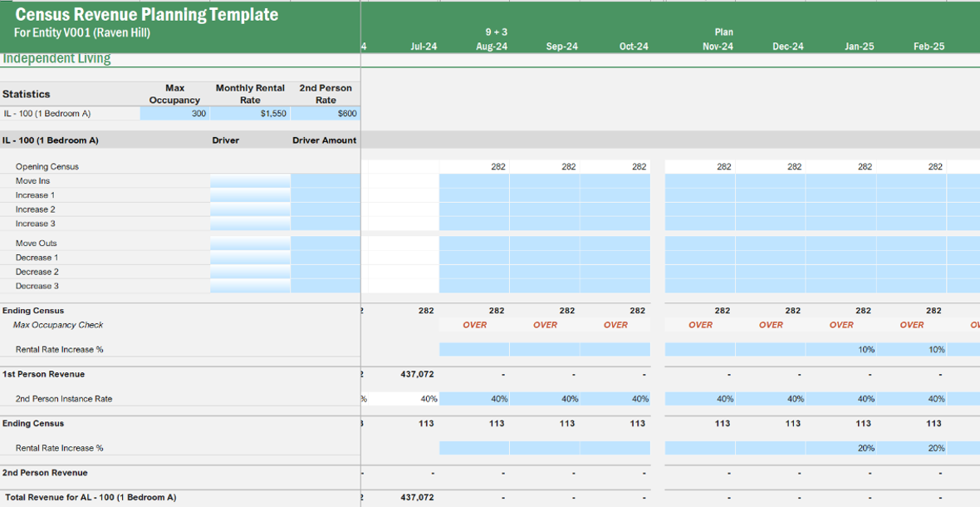Image resolution: width=980 pixels, height=507 pixels.
Task: Click the Max Occupancy value 300 cell
Action: click(174, 114)
